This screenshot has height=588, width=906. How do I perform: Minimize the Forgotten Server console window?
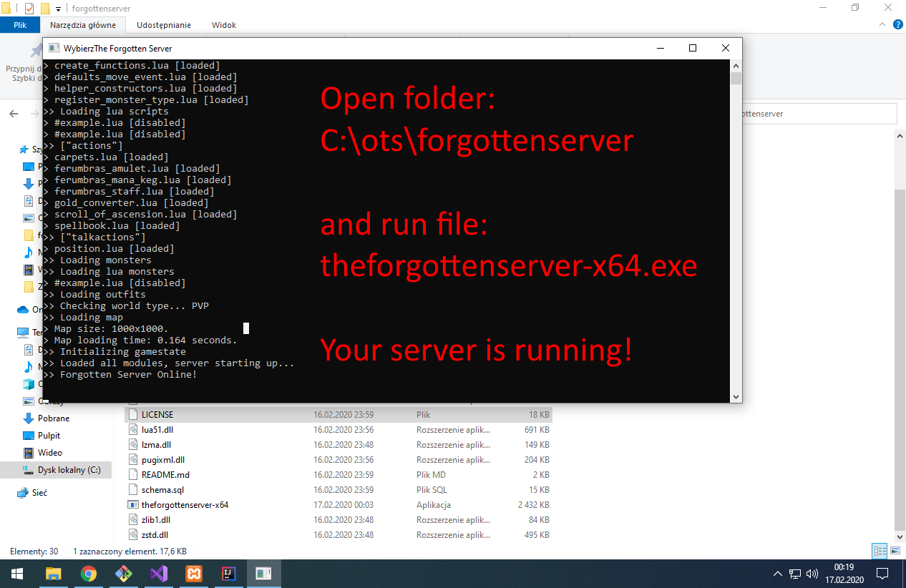click(x=659, y=48)
